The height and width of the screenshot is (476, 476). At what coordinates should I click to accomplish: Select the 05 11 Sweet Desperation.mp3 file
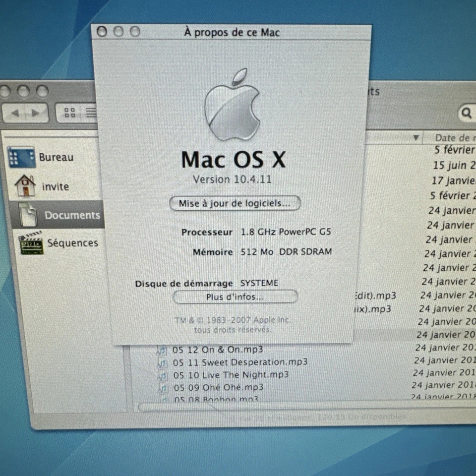coord(239,362)
